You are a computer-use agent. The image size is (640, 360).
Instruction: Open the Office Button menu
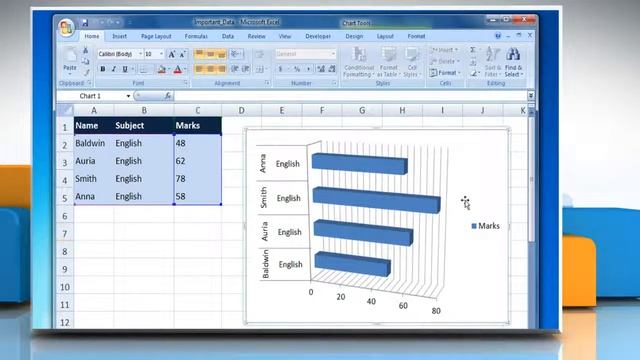pos(66,28)
